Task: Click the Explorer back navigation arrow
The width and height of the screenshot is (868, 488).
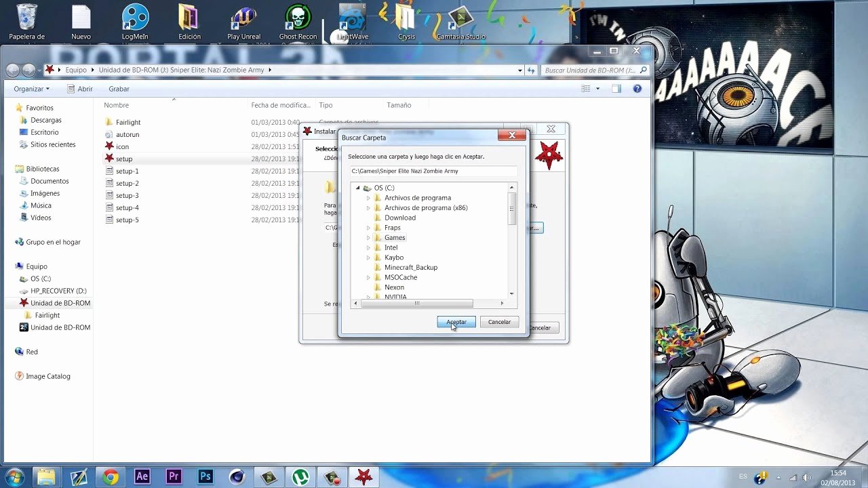Action: 12,70
